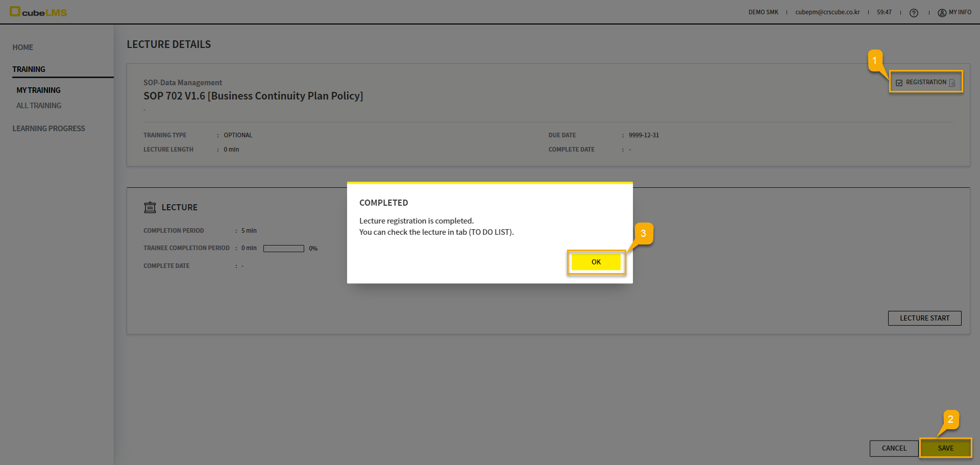
Task: Click the LECTURE section blackboard icon
Action: coord(150,207)
